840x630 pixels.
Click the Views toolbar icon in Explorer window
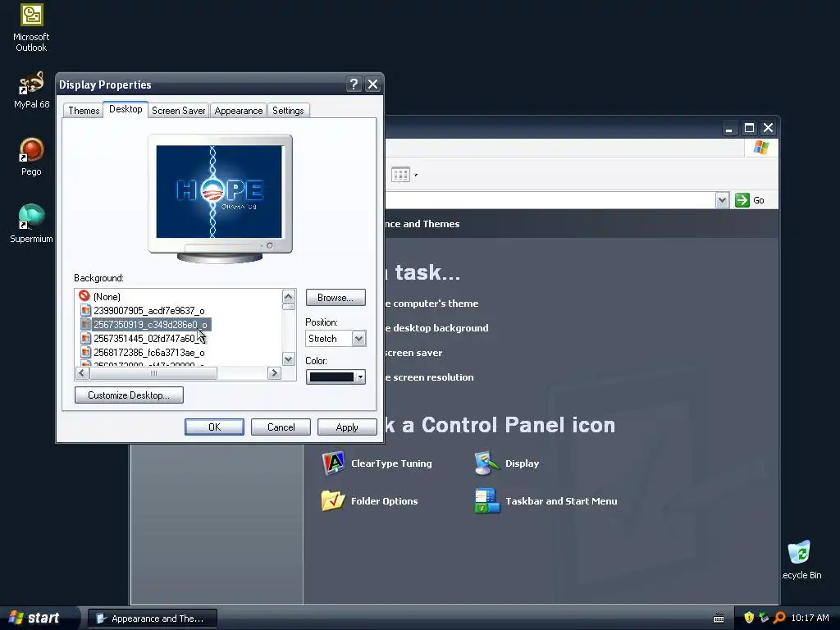400,175
